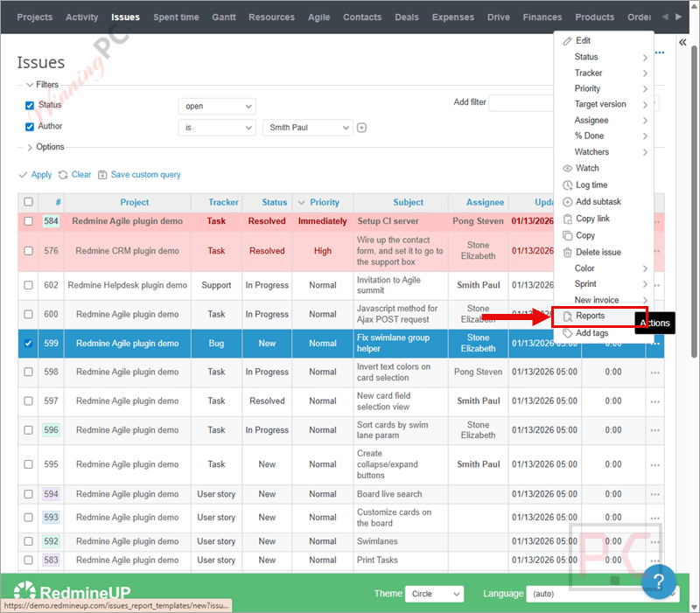Click the Delete issue trash icon
700x613 pixels.
coord(567,253)
